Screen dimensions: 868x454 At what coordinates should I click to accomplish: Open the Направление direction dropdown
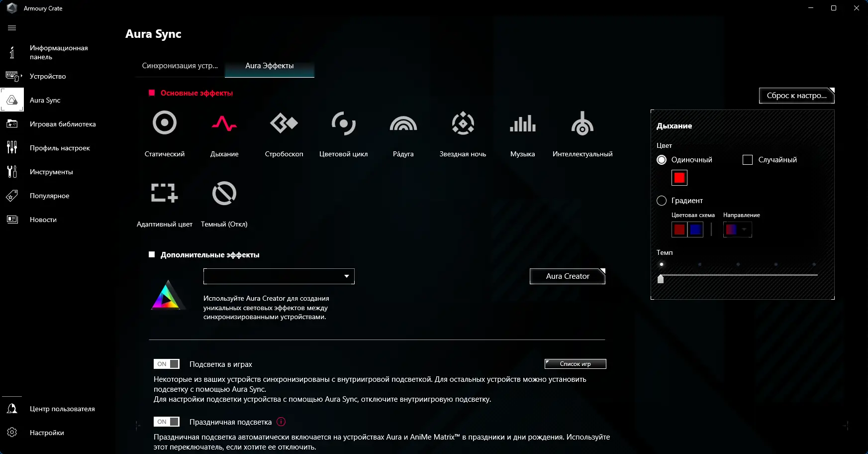[x=738, y=229]
